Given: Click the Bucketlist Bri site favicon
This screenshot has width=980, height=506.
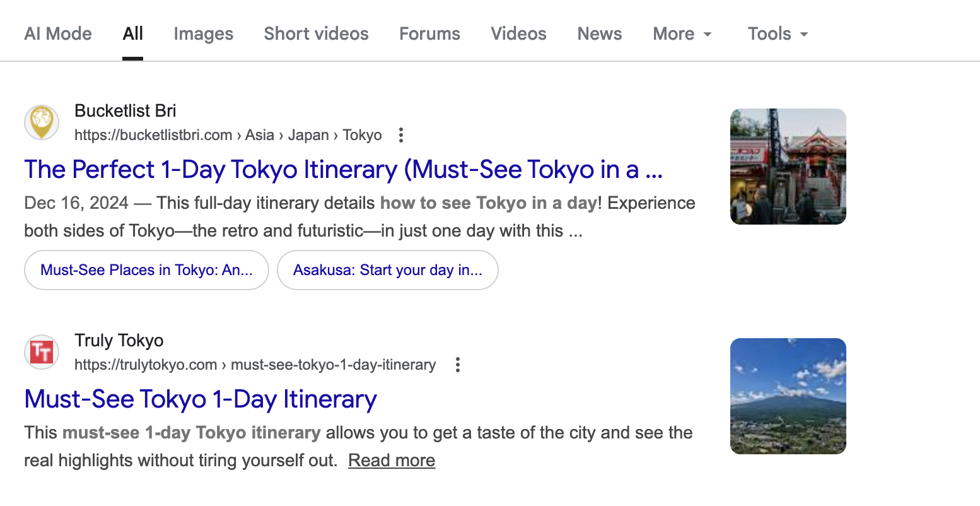Looking at the screenshot, I should pos(42,122).
